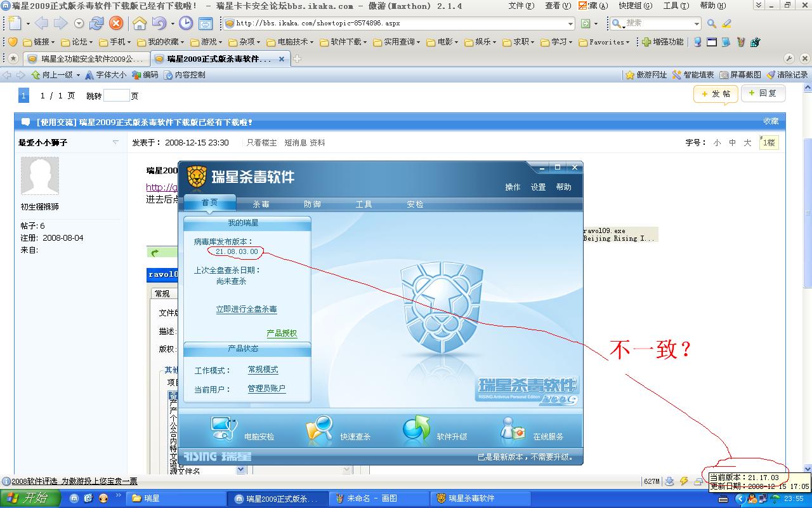Open 智能填表 smart form fill
This screenshot has width=812, height=508.
click(x=693, y=75)
